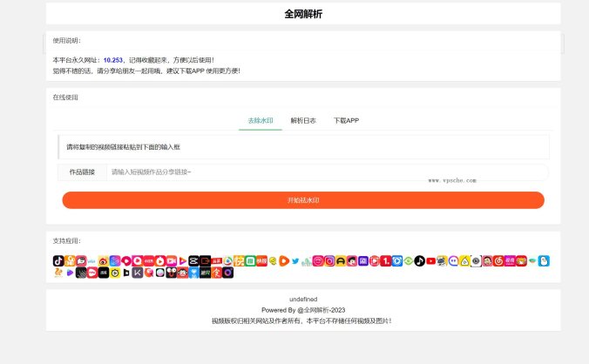Viewport: 589px width, 364px height.
Task: Click the green eye-shaped icon
Action: (x=409, y=260)
